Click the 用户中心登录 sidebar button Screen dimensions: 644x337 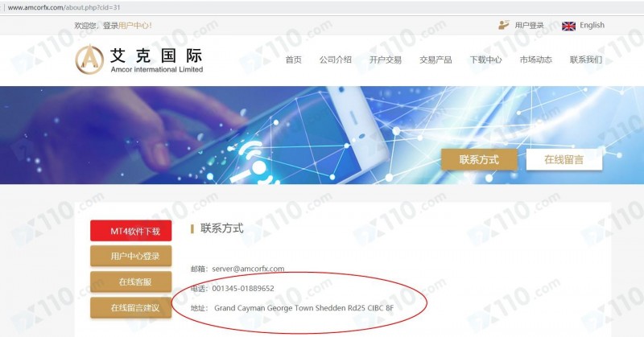pyautogui.click(x=131, y=256)
